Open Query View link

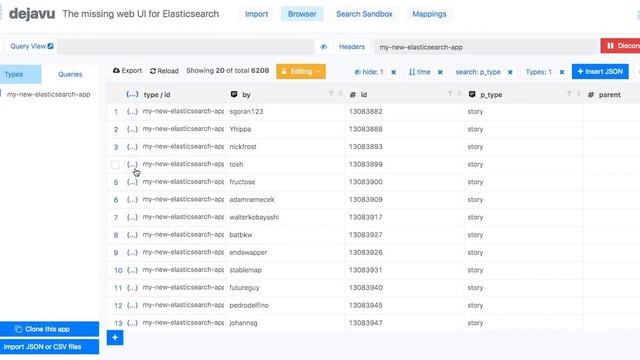pyautogui.click(x=31, y=46)
